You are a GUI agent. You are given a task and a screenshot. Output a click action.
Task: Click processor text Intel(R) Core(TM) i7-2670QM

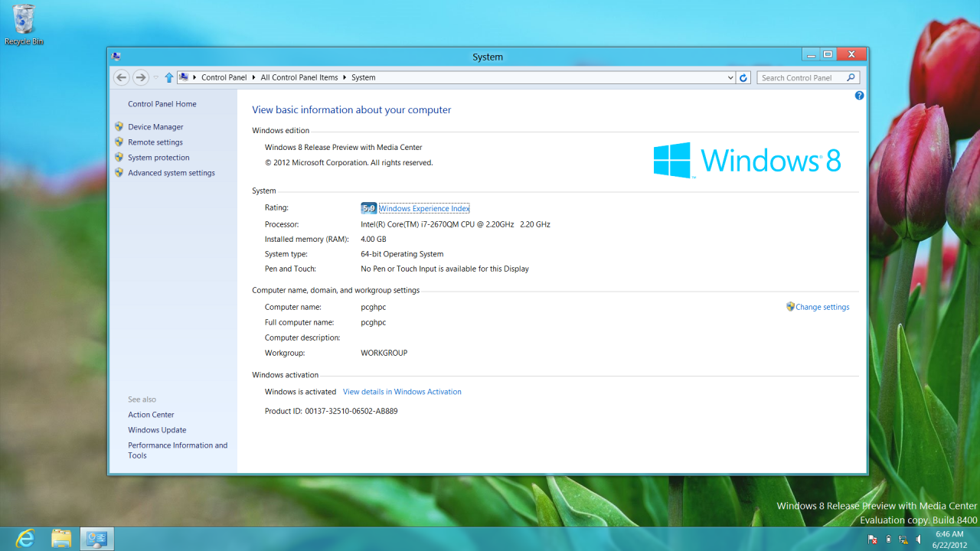456,224
